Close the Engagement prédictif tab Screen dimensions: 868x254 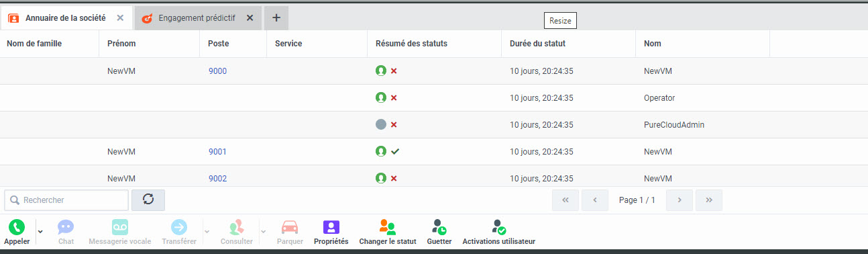click(250, 18)
